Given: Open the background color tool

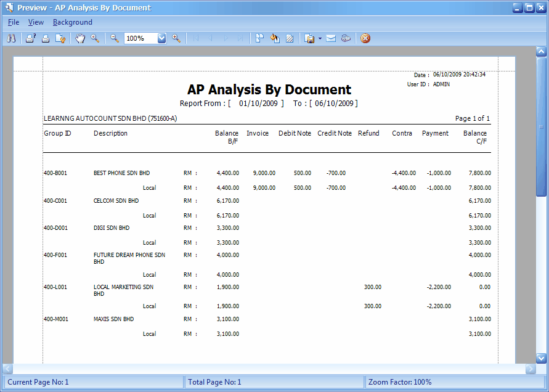Looking at the screenshot, I should pyautogui.click(x=275, y=38).
